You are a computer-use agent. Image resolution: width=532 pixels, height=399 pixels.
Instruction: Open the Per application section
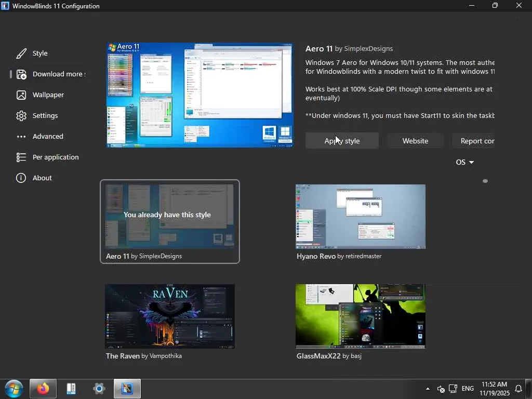pyautogui.click(x=56, y=157)
